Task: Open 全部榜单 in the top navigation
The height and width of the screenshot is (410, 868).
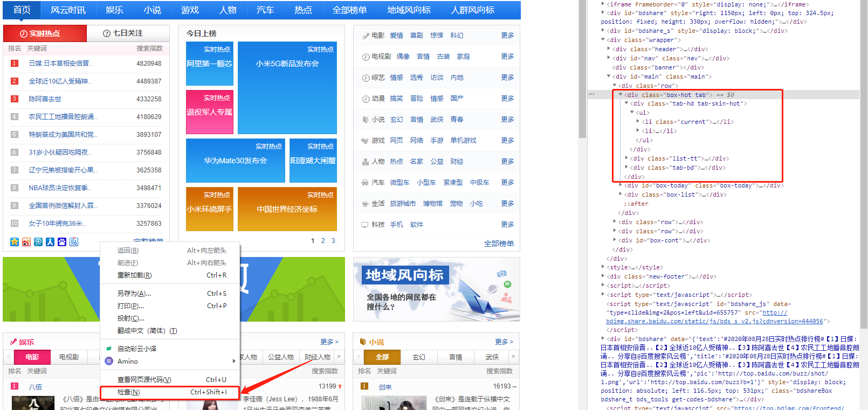Action: coord(349,10)
